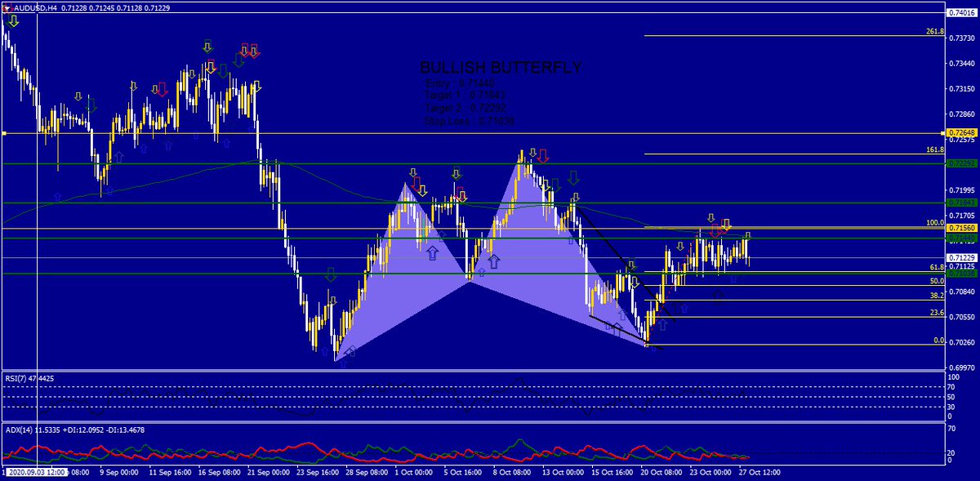This screenshot has width=980, height=481.
Task: Click the 21 Sep 00:00 time label
Action: coord(269,472)
